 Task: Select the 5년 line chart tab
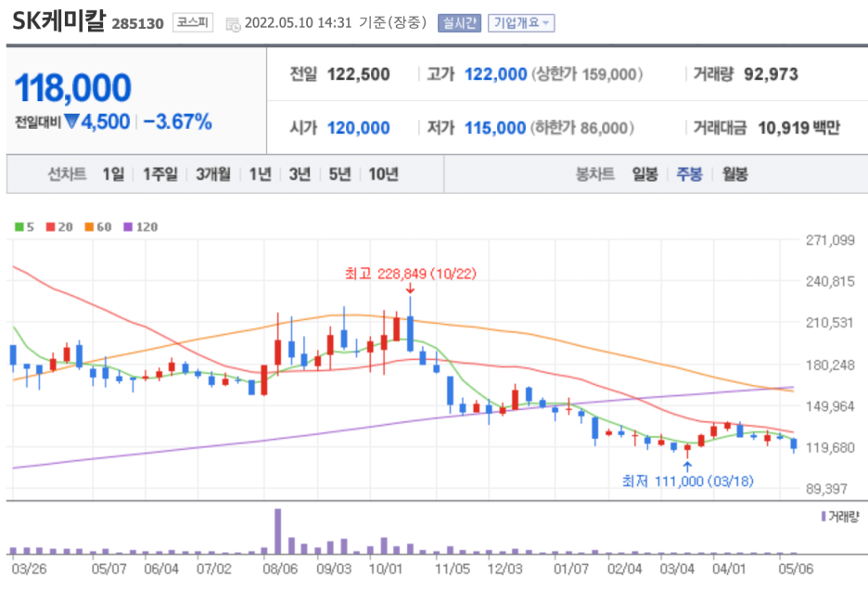pos(340,174)
